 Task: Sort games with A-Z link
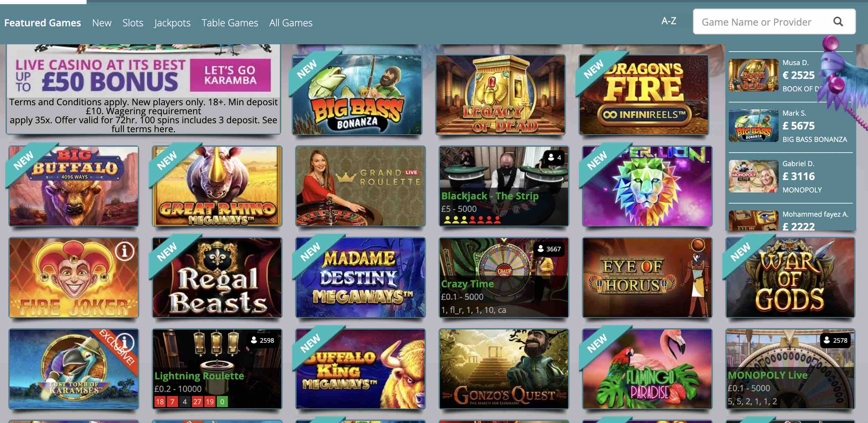click(x=668, y=21)
